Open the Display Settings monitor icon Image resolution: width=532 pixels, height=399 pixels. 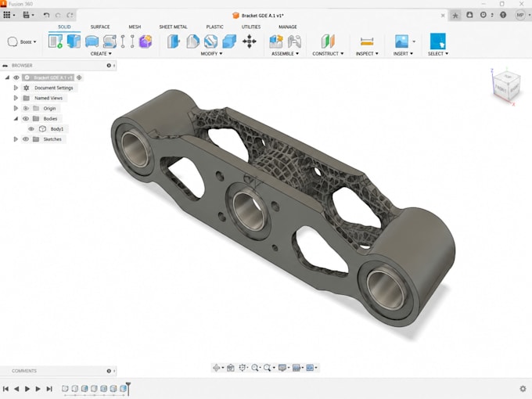coord(282,368)
